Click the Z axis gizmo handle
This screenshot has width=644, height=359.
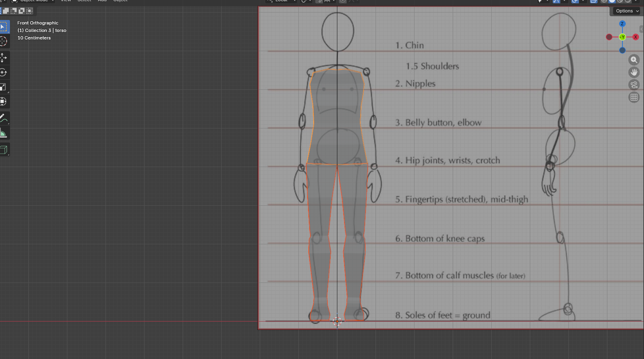tap(622, 24)
